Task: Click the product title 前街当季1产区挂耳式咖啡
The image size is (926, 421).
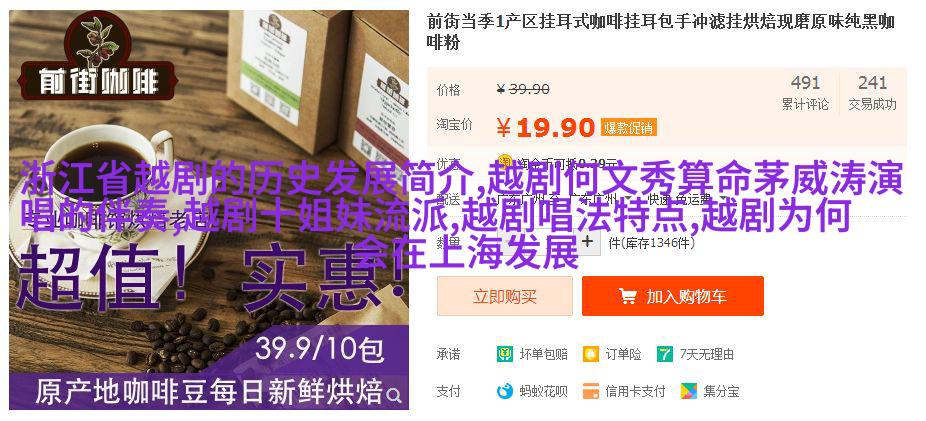Action: [661, 32]
